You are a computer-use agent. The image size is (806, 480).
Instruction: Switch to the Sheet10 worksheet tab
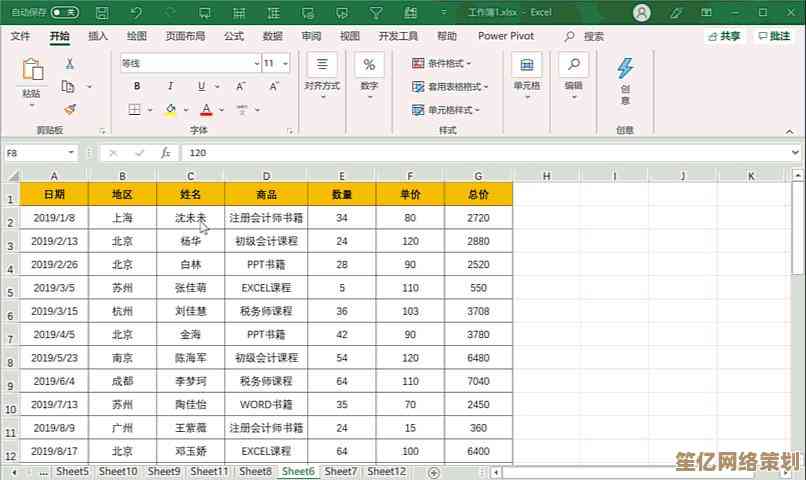118,471
